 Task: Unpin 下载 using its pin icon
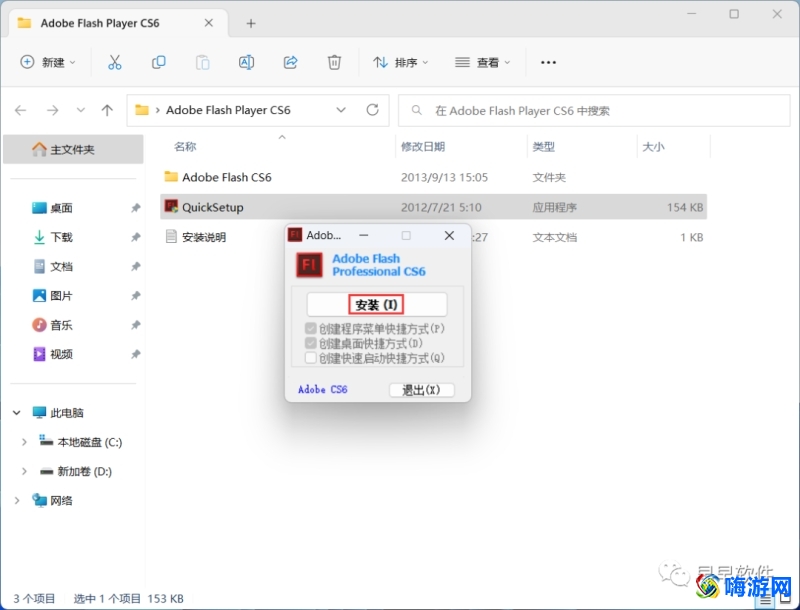tap(135, 237)
